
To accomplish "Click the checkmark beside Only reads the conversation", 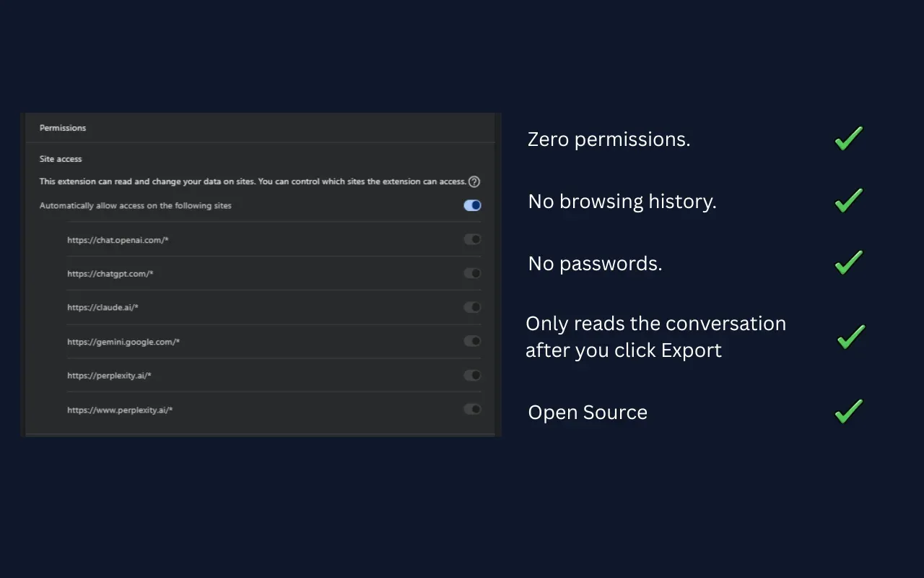I will coord(851,337).
